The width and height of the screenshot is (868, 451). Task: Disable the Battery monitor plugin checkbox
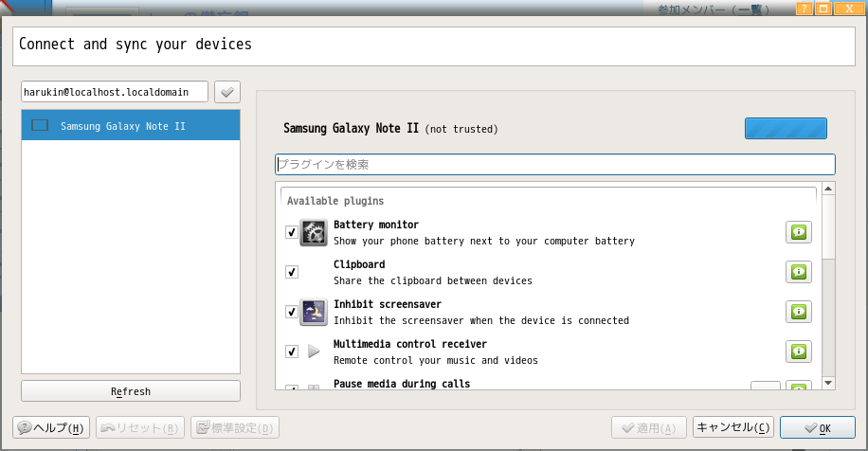coord(292,232)
